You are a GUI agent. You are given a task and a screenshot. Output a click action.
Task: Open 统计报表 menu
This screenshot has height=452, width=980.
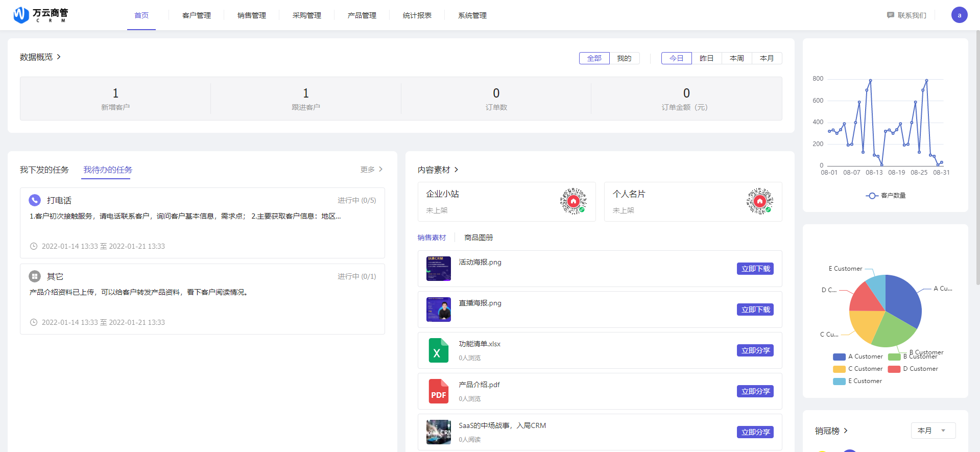click(417, 15)
